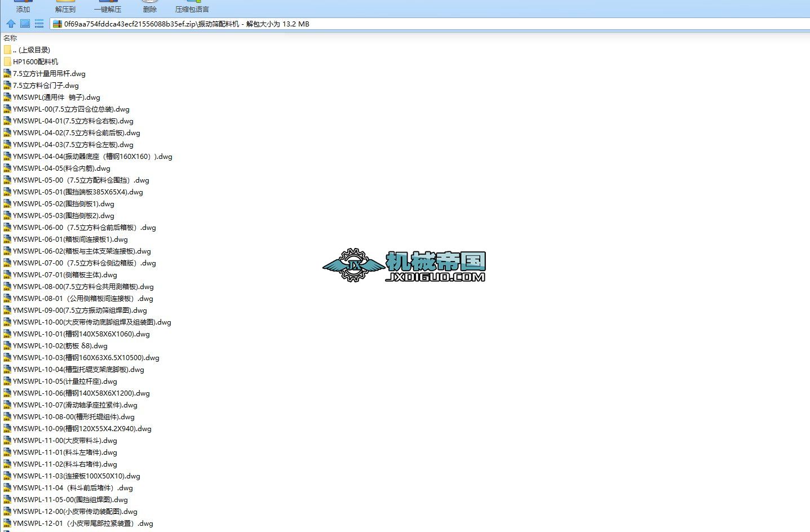
Task: Select file name YMSWPL-10-00(大皮带传动底脚组焊及组装图).dwg
Action: point(92,322)
